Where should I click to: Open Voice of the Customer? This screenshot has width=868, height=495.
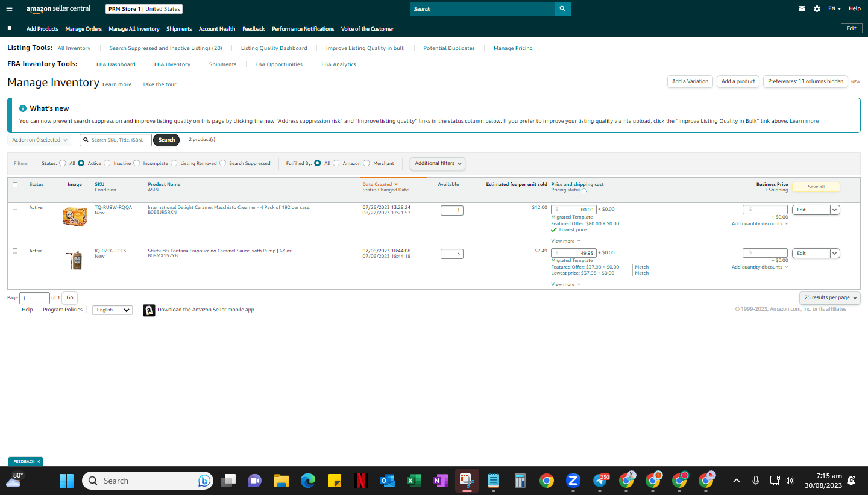pos(367,29)
